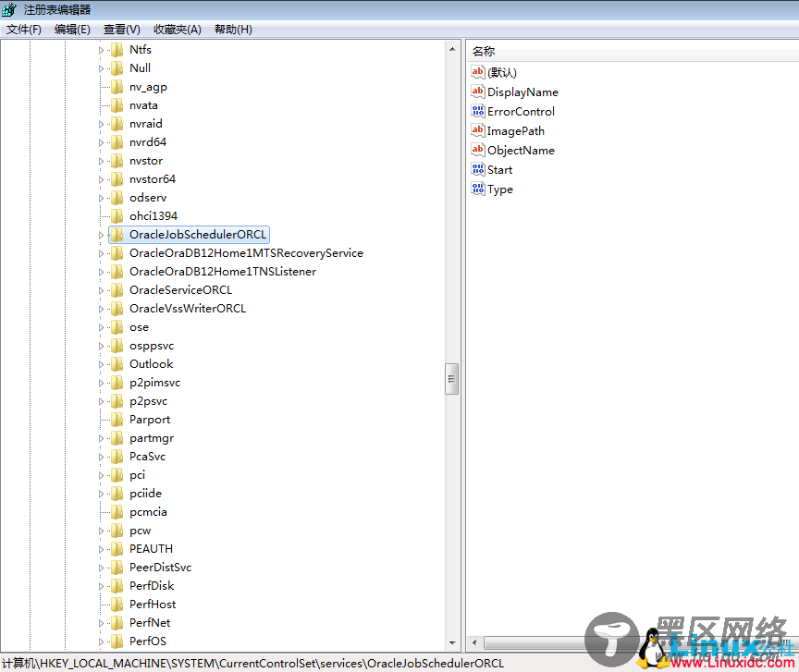Expand the Null key
The height and width of the screenshot is (672, 799).
101,68
